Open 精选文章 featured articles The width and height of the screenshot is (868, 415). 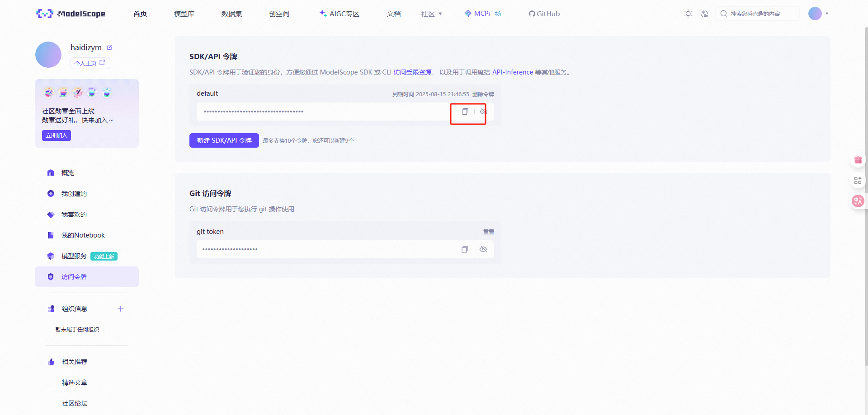[x=75, y=382]
